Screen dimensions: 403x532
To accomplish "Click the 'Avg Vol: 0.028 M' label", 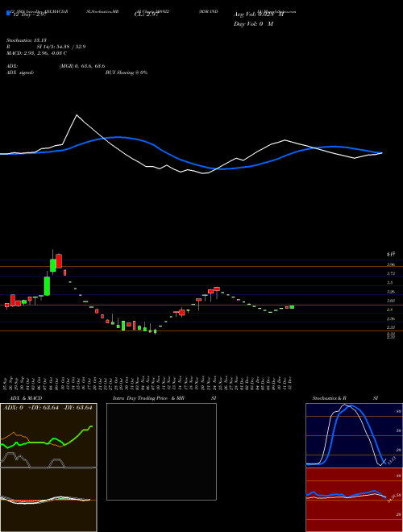I will coord(259,15).
